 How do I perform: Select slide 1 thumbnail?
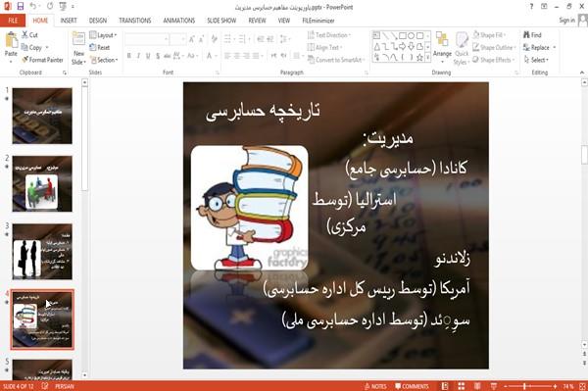(x=42, y=116)
